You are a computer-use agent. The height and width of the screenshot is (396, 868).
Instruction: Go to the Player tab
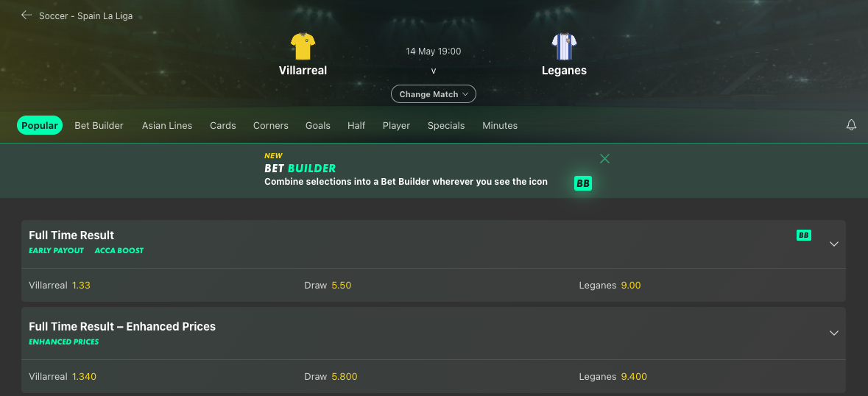(396, 126)
